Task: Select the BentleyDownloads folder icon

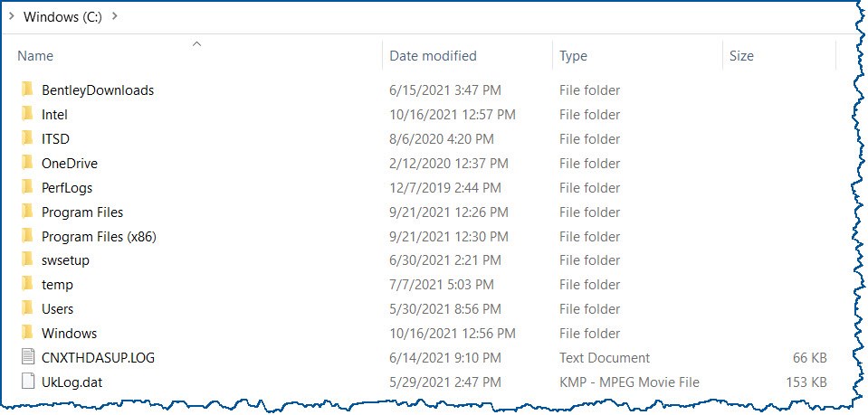Action: (27, 90)
